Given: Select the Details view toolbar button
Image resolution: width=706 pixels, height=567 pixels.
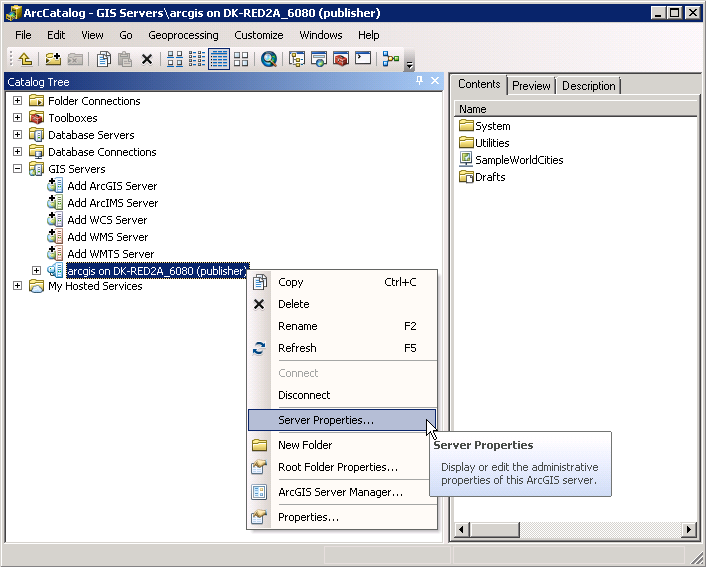Looking at the screenshot, I should click(219, 59).
